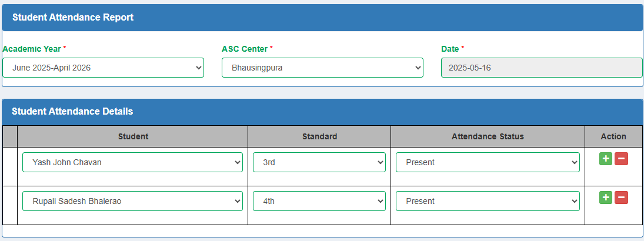Open the Academic Year dropdown
644x241 pixels.
click(103, 68)
